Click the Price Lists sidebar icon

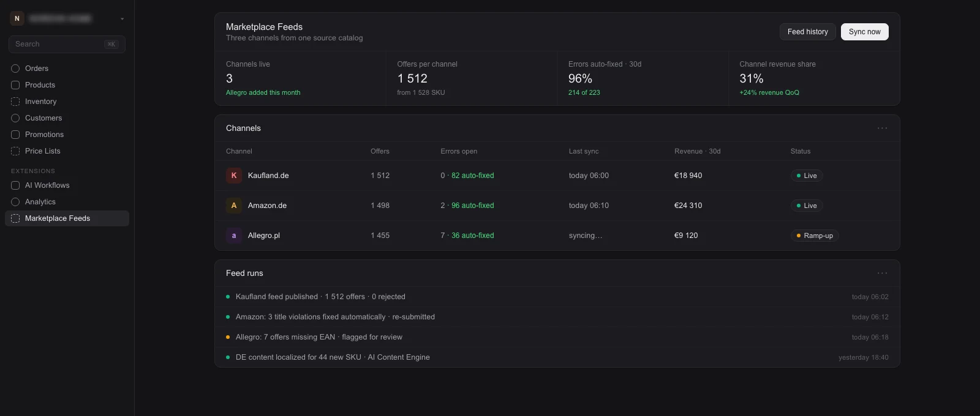pos(15,151)
